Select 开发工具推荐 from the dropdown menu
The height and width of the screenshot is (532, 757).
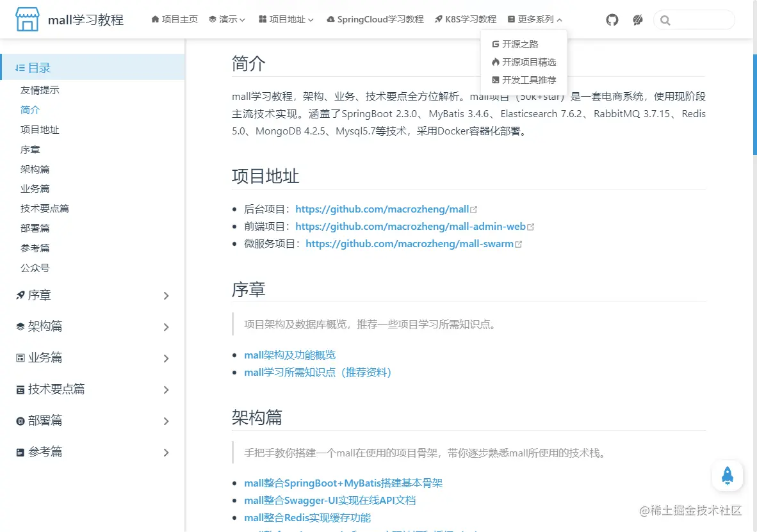[x=524, y=79]
